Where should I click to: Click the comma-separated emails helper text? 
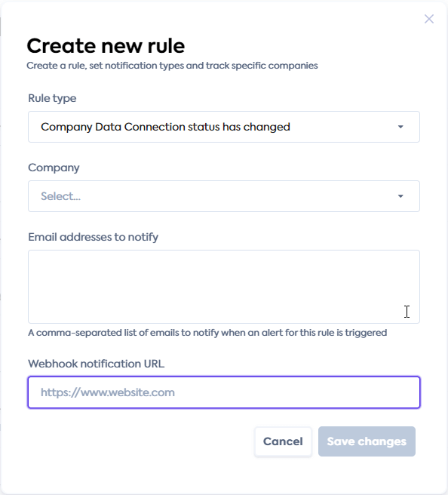(x=207, y=333)
